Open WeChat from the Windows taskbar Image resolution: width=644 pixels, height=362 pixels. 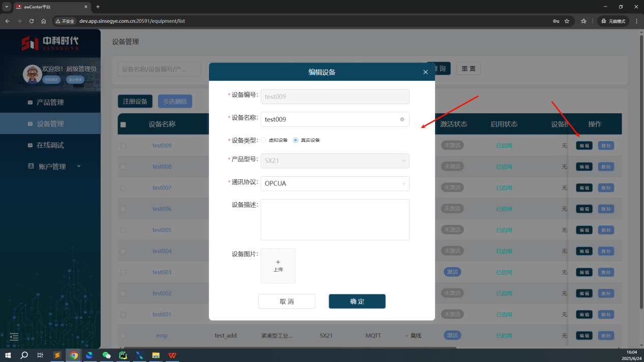click(x=106, y=355)
